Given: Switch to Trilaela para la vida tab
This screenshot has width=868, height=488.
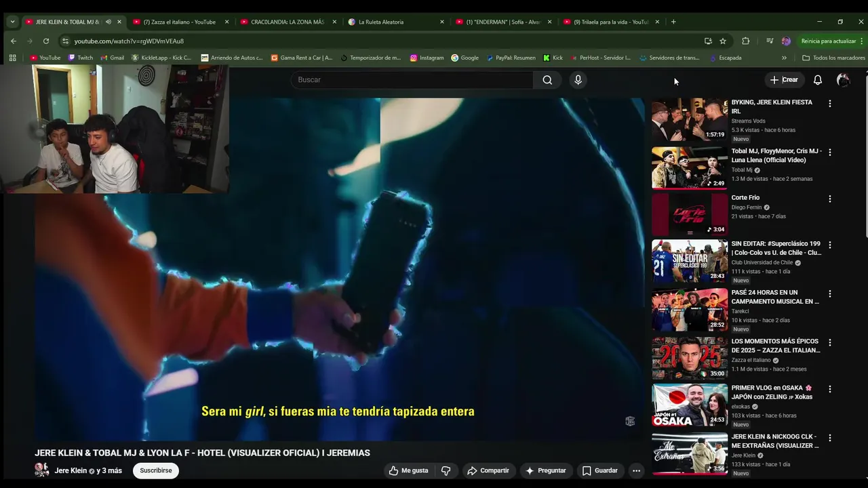Looking at the screenshot, I should tap(611, 22).
